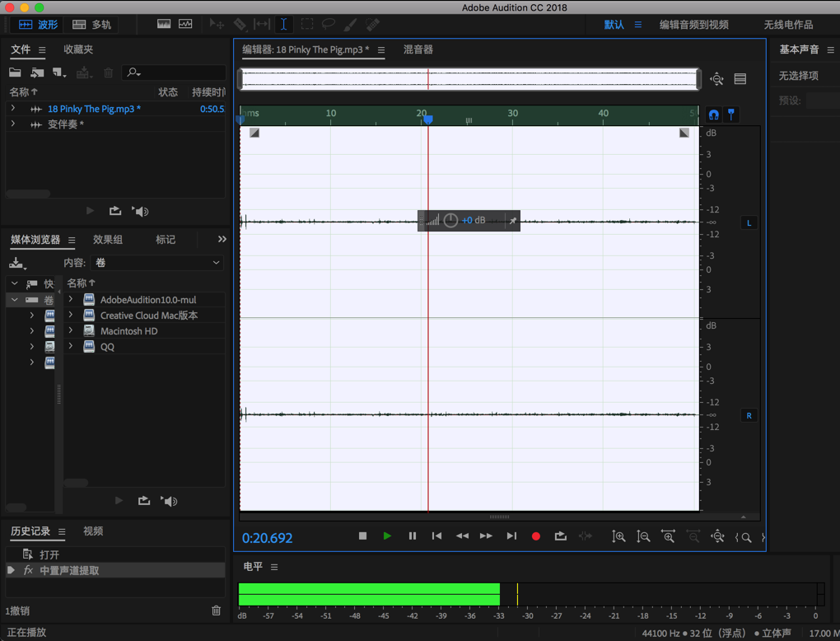The image size is (840, 641).
Task: Toggle blue marker pin icon
Action: click(x=730, y=115)
